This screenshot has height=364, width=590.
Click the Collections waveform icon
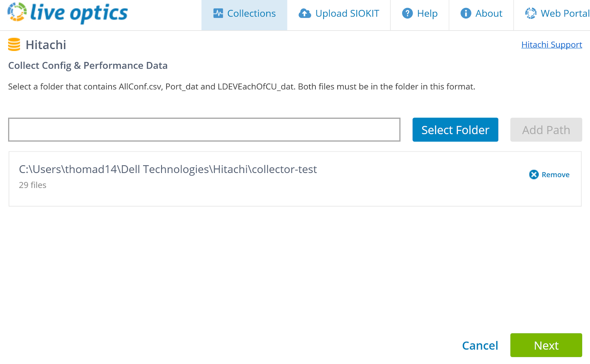218,14
